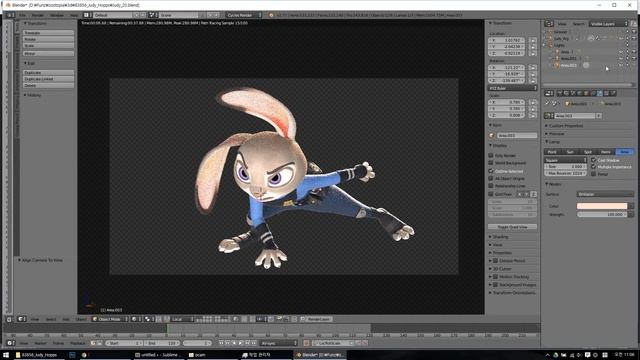Click the Rotate button in Tools panel

(48, 39)
